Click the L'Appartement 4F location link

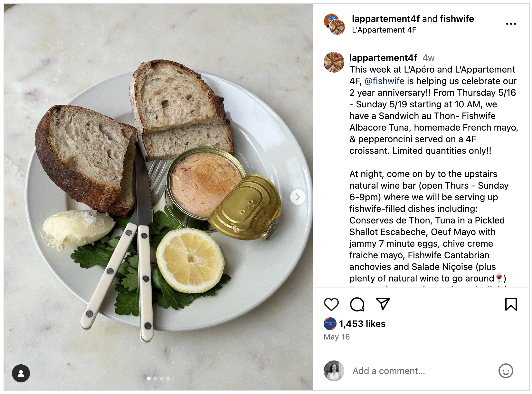click(x=384, y=30)
